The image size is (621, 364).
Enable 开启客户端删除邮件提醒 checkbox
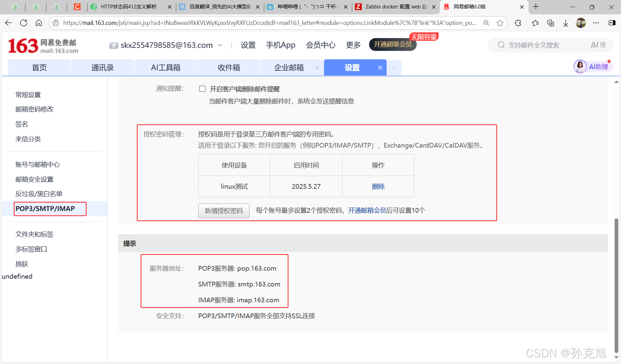pos(202,89)
